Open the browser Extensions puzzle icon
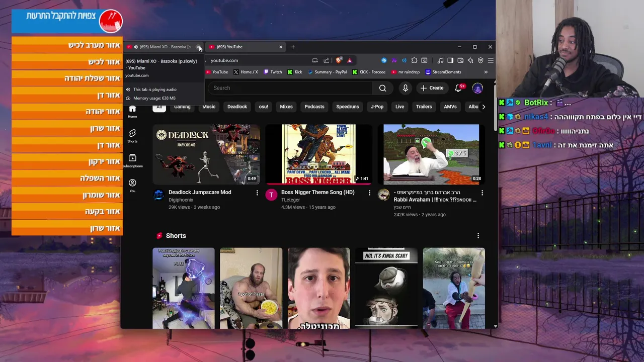 [414, 60]
